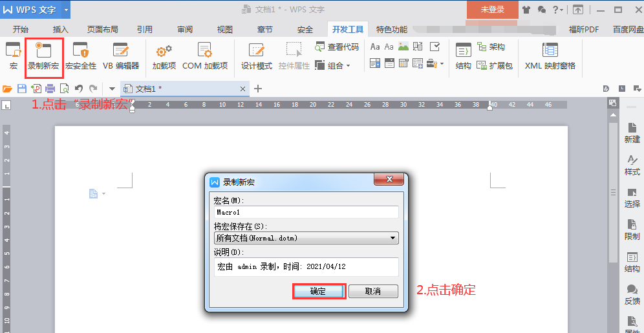
Task: Insert drop-down list content control
Action: (x=389, y=63)
